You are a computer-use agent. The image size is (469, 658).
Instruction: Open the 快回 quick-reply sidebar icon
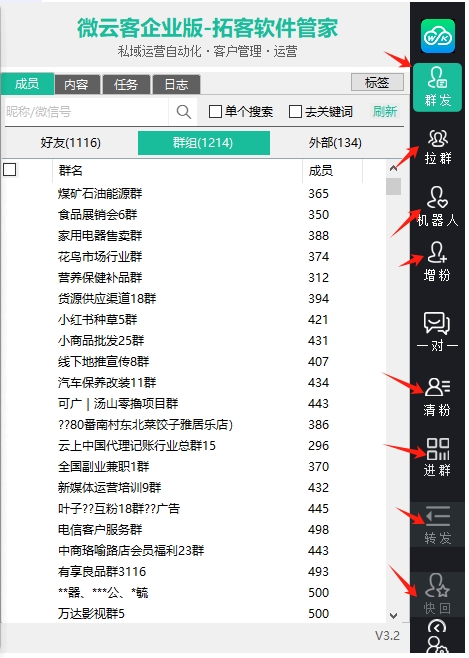[437, 594]
